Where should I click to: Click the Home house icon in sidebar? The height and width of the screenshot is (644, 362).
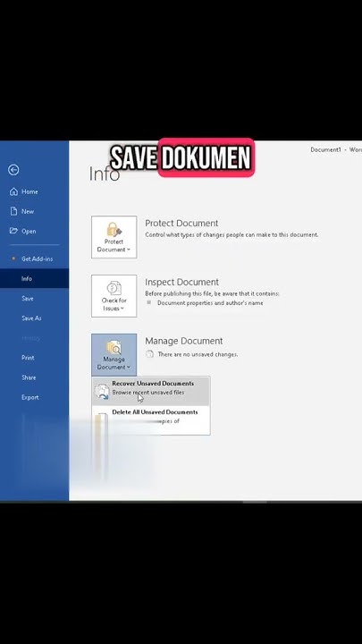tap(13, 191)
